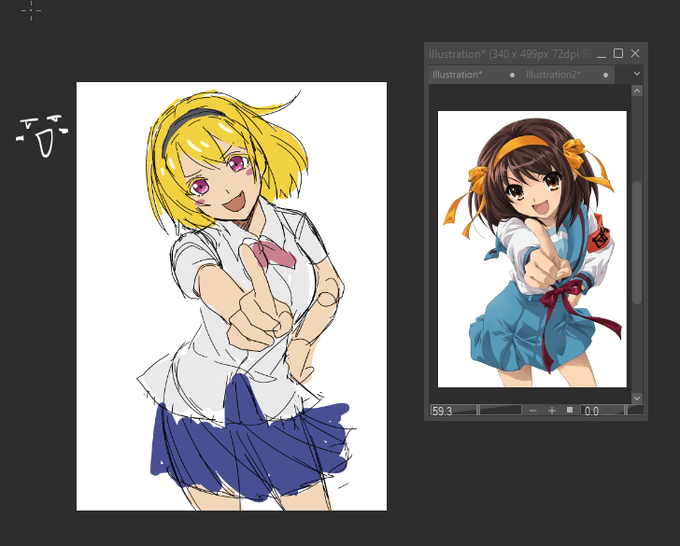Image resolution: width=680 pixels, height=546 pixels.
Task: Click the brown-haired reference image in floating window
Action: click(532, 249)
